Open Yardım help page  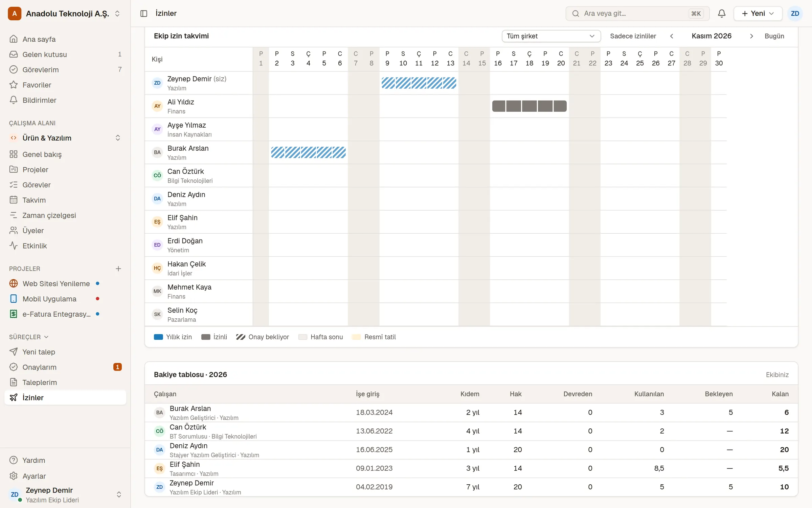65,460
